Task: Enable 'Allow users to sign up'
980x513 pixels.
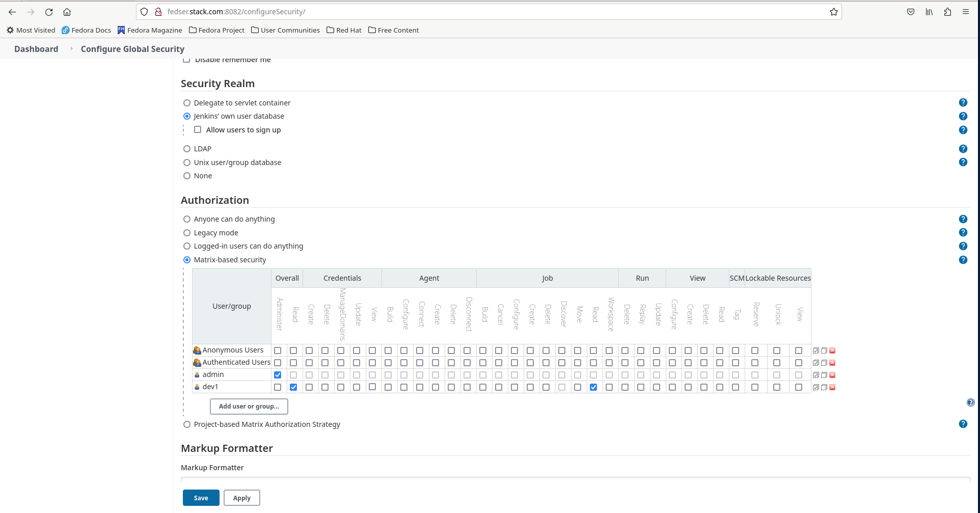Action: pyautogui.click(x=198, y=129)
